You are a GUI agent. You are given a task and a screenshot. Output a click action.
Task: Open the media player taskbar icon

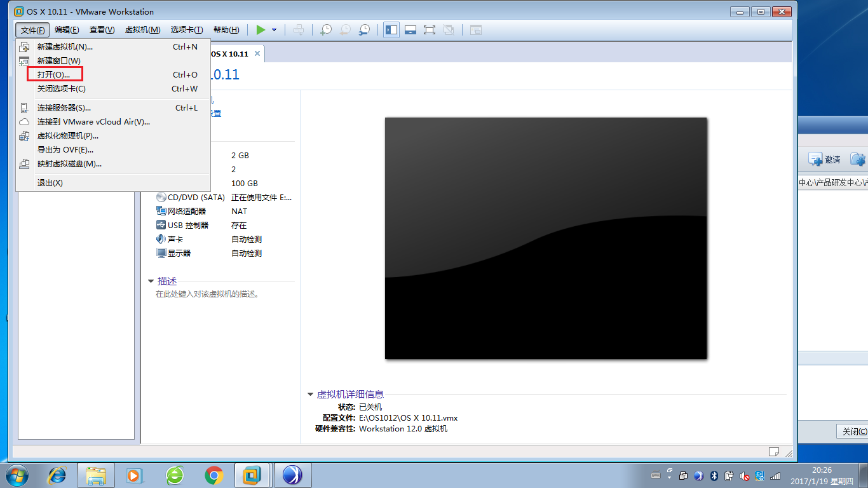[x=135, y=475]
